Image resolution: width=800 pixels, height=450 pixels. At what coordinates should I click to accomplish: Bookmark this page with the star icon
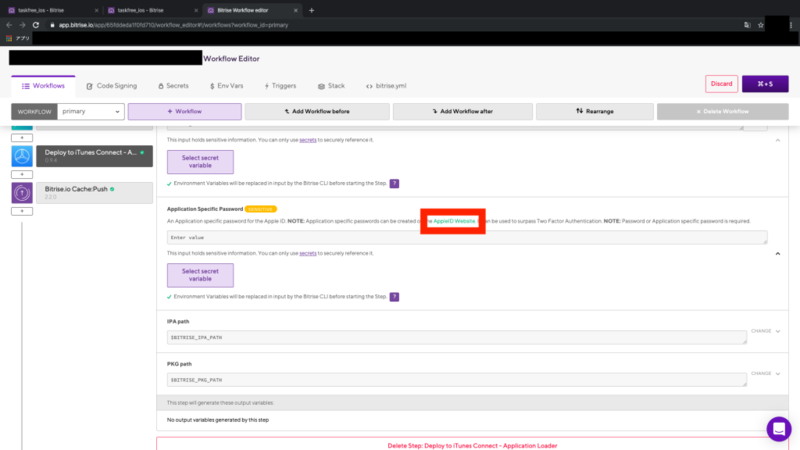(x=760, y=25)
